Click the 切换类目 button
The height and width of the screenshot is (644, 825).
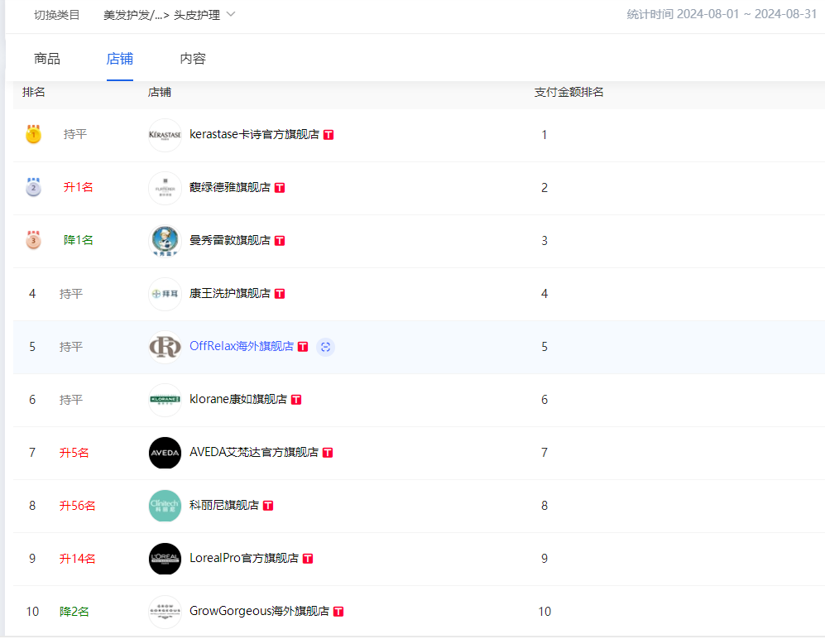pyautogui.click(x=57, y=15)
